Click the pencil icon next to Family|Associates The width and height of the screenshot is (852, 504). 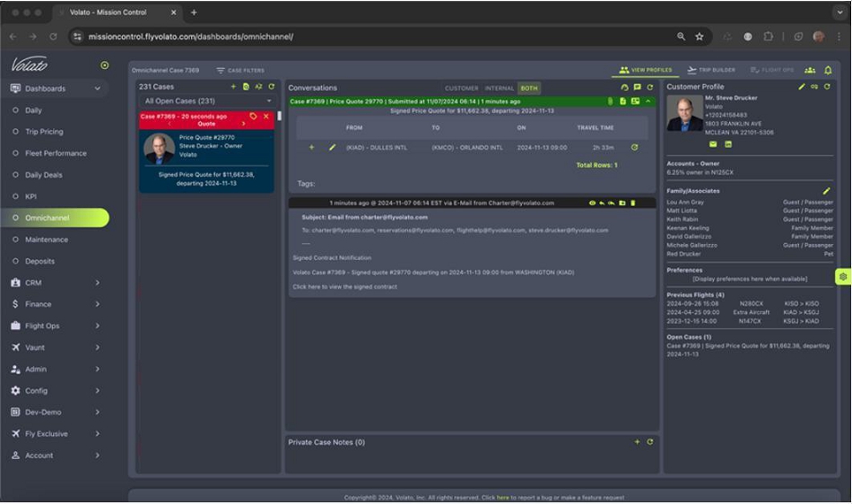(826, 191)
